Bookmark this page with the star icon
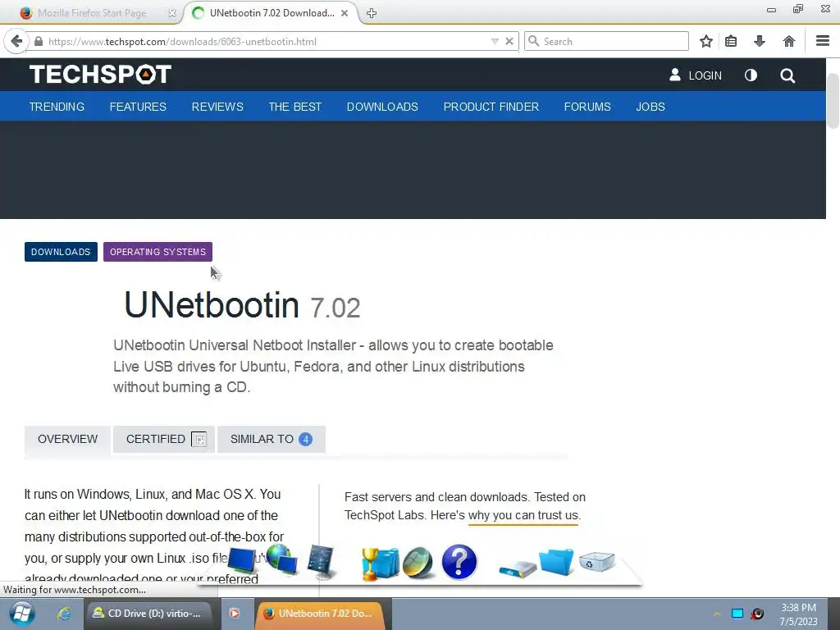This screenshot has width=840, height=630. (706, 41)
